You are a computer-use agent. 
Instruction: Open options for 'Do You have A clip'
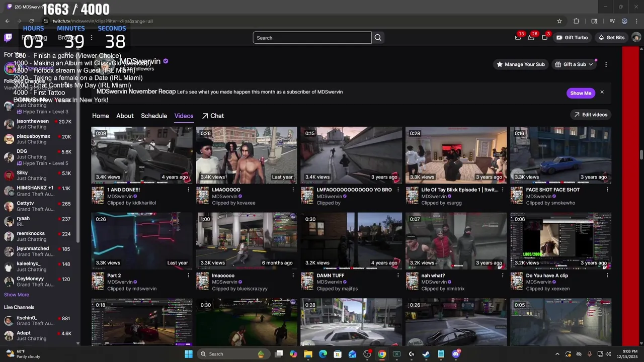[x=607, y=276]
